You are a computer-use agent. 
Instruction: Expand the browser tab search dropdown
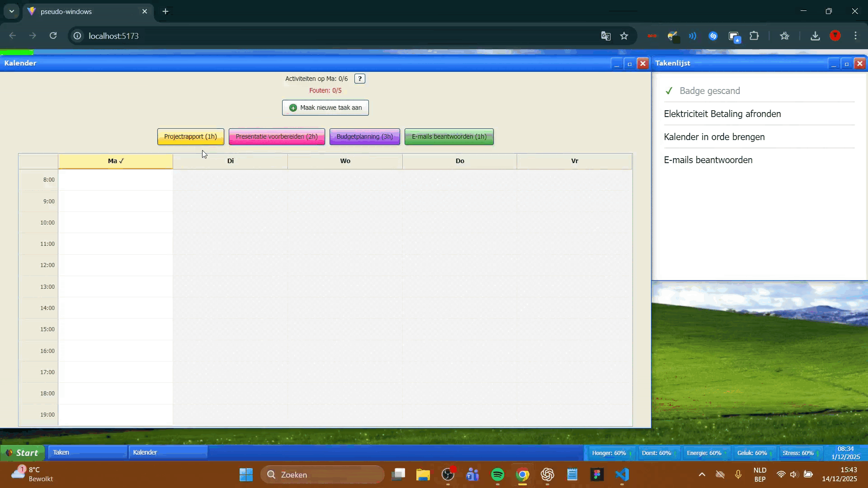pyautogui.click(x=12, y=11)
